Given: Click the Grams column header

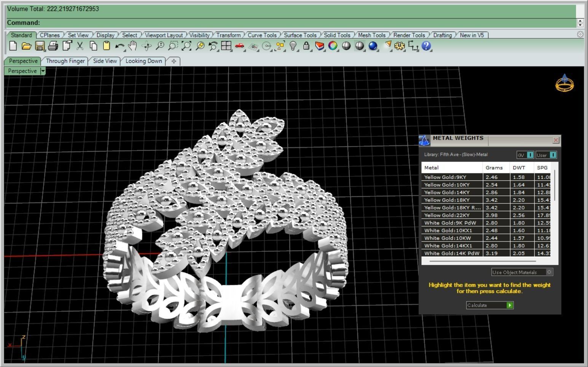Looking at the screenshot, I should tap(496, 167).
